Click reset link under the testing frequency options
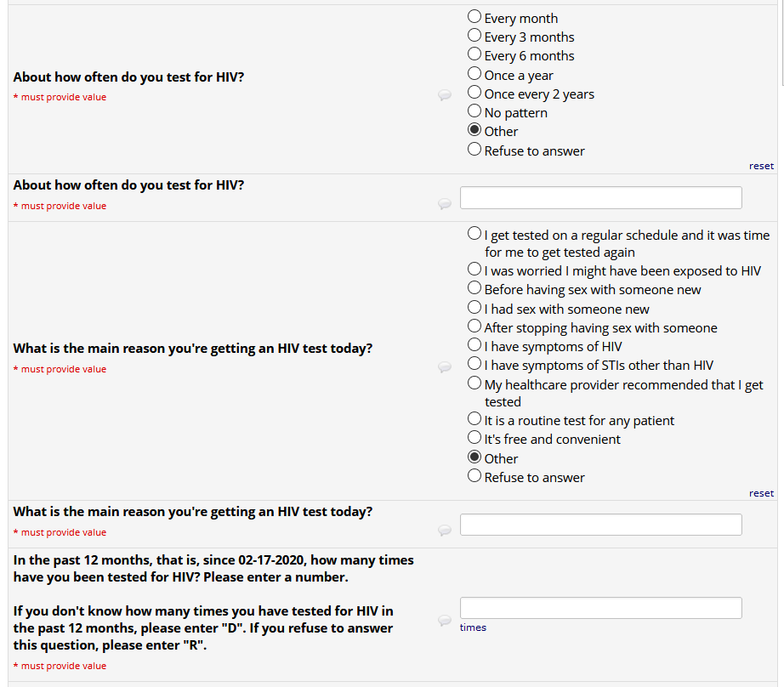Viewport: 784px width, 687px height. (761, 166)
